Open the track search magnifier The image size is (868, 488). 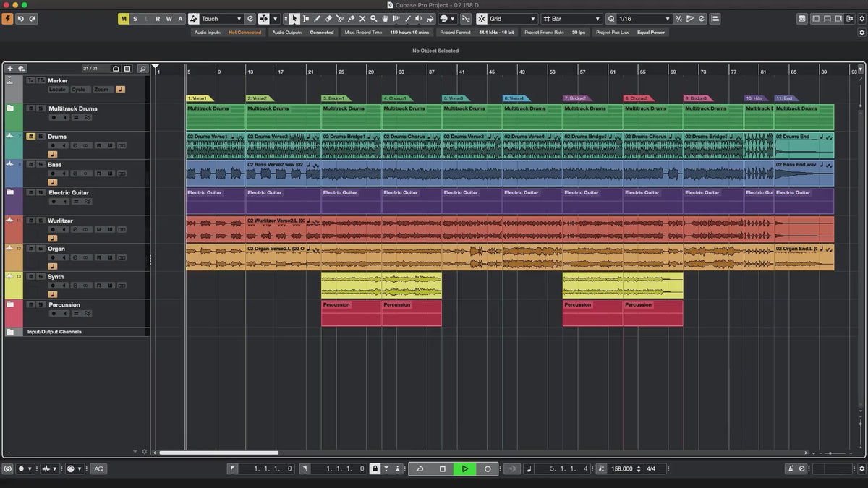pos(142,69)
